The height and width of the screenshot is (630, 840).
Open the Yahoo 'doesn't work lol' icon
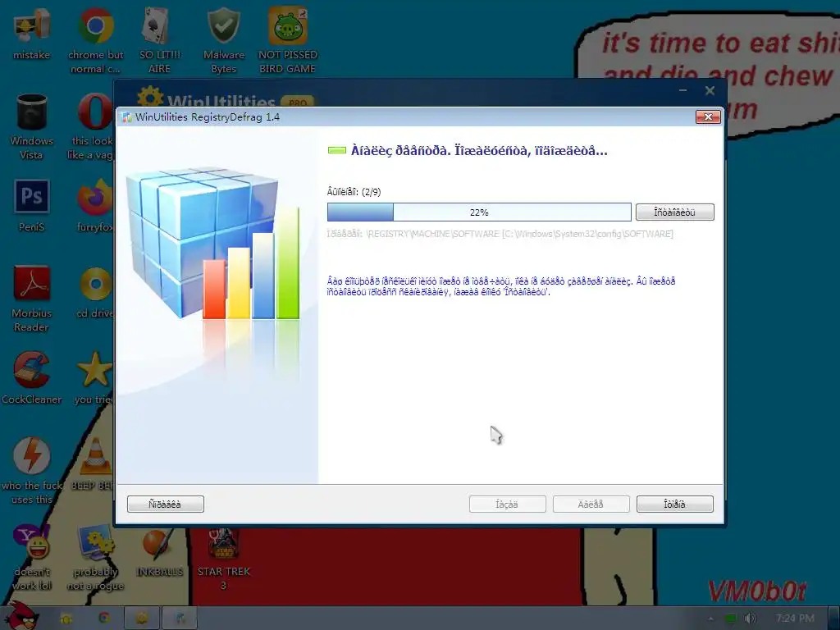(32, 557)
